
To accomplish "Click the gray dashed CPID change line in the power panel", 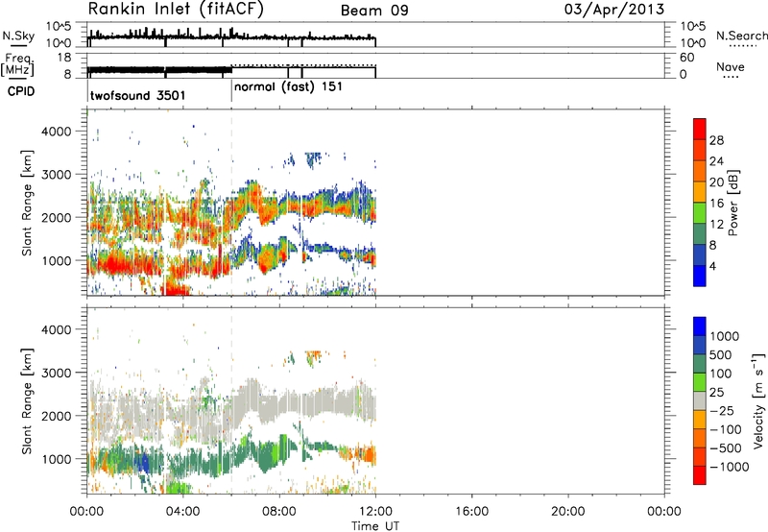I will pos(231,203).
